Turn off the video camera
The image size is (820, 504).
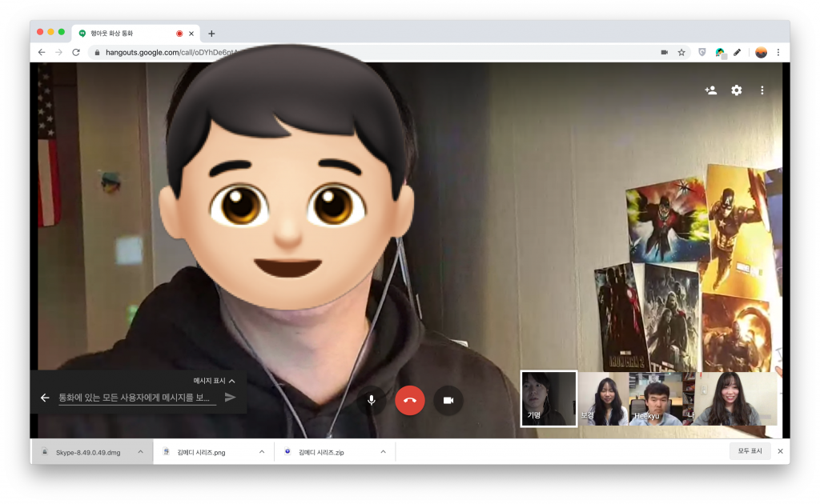(448, 401)
